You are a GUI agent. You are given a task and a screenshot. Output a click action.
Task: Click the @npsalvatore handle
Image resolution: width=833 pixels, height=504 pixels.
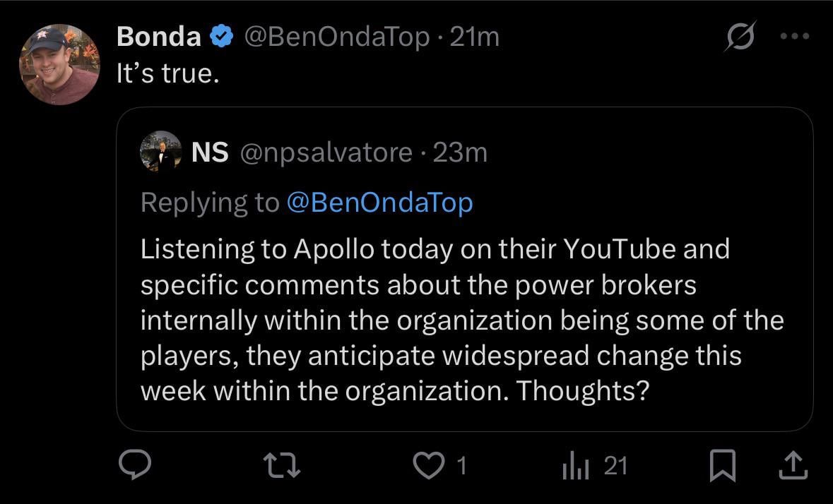[x=327, y=152]
